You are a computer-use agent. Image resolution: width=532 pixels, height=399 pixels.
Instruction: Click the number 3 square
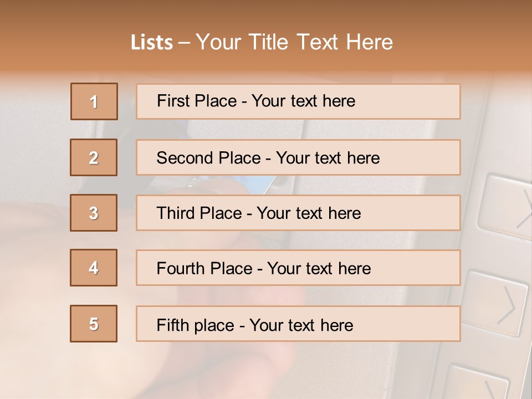(94, 213)
